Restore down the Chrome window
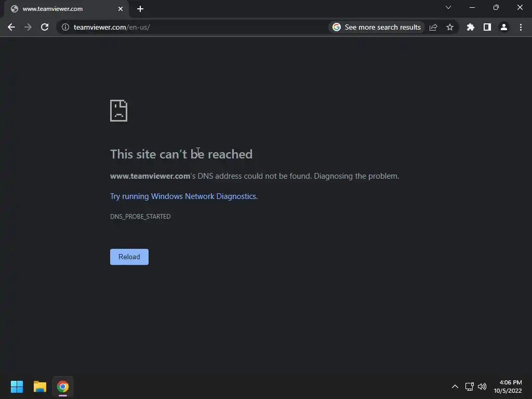This screenshot has width=532, height=399. (x=496, y=7)
